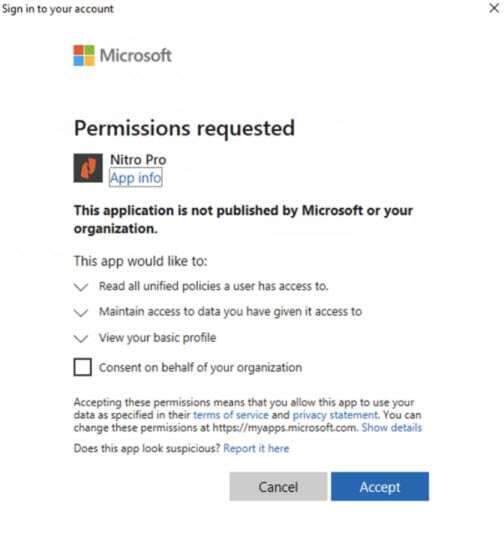Click the Show details link

click(x=392, y=427)
